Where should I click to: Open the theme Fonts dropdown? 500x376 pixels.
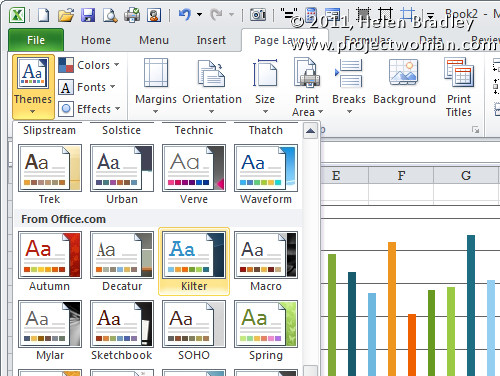click(87, 87)
